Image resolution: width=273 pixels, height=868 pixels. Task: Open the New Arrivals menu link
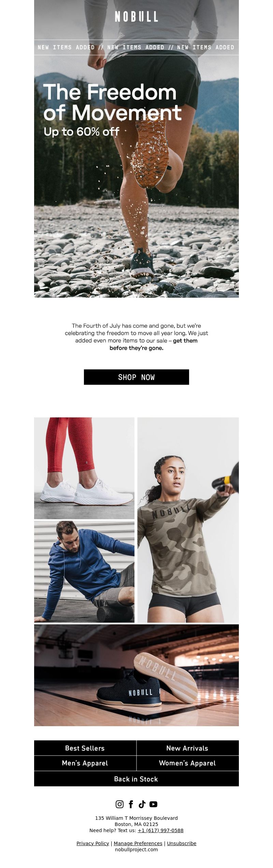(187, 748)
